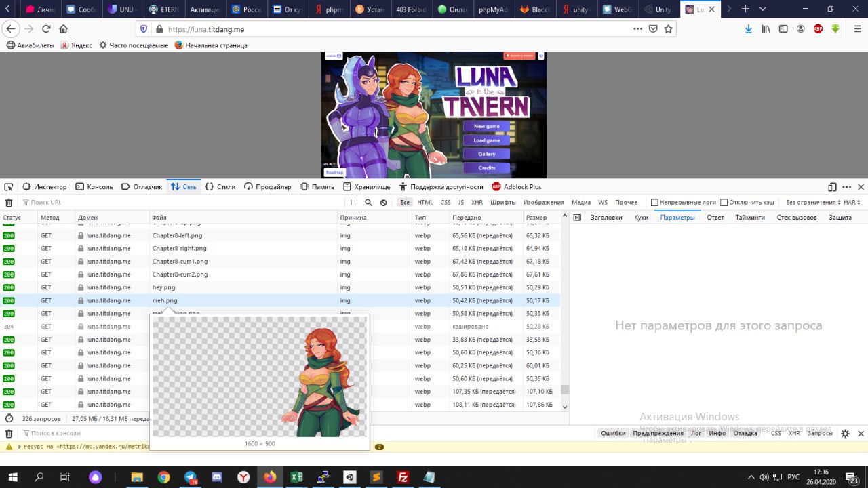Open FileZilla from the Windows taskbar
This screenshot has width=868, height=488.
click(403, 477)
